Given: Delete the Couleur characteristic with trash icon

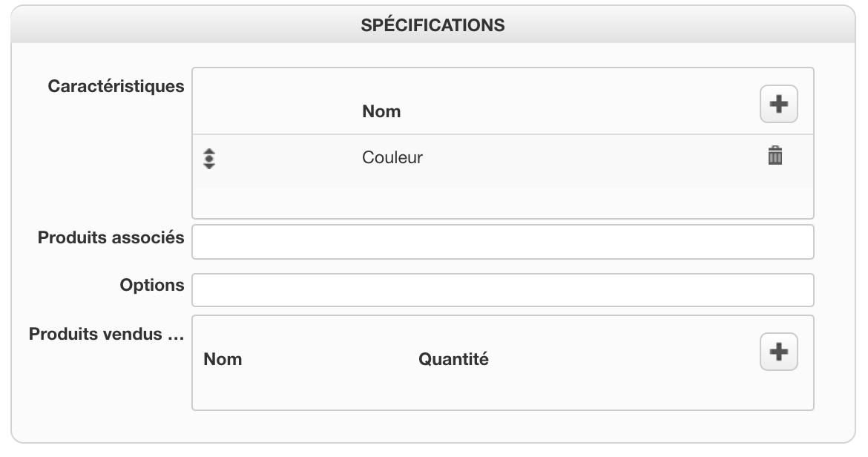Looking at the screenshot, I should click(775, 156).
